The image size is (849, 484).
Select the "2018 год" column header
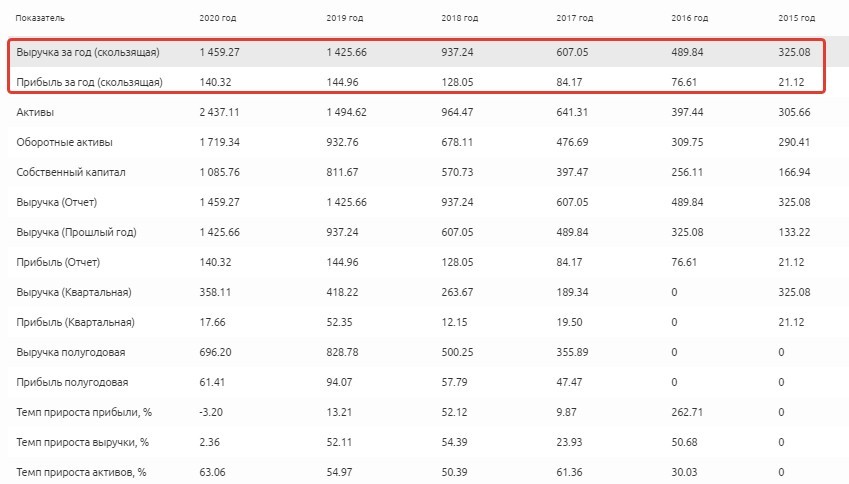[x=459, y=19]
